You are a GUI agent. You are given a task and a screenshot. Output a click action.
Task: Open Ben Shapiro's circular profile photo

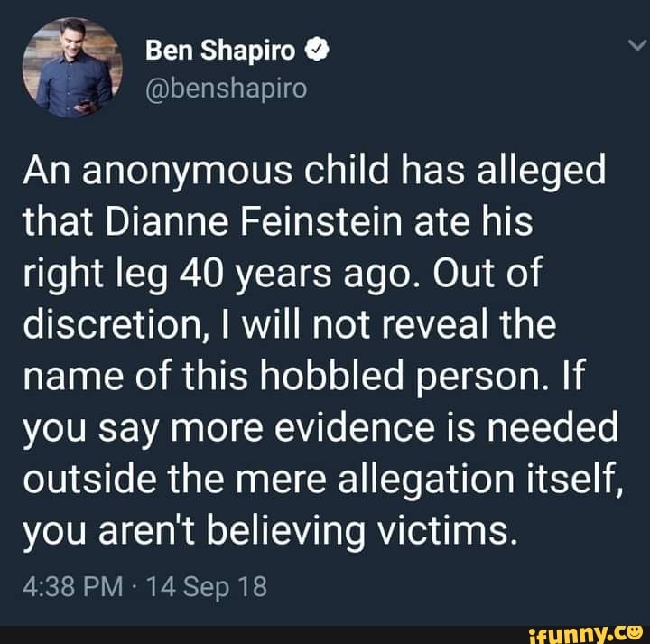click(x=73, y=68)
